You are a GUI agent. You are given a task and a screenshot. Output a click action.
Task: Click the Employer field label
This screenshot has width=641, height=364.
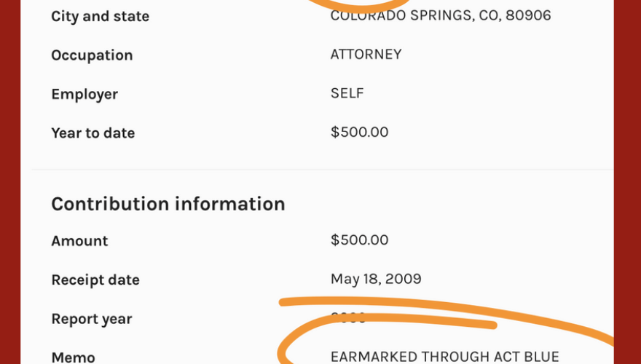(84, 94)
